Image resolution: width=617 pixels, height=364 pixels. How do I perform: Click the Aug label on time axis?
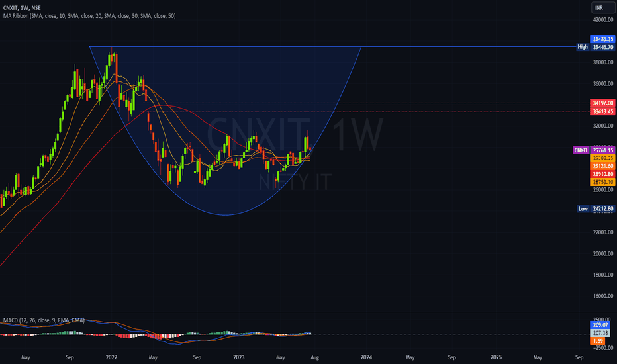tap(315, 357)
